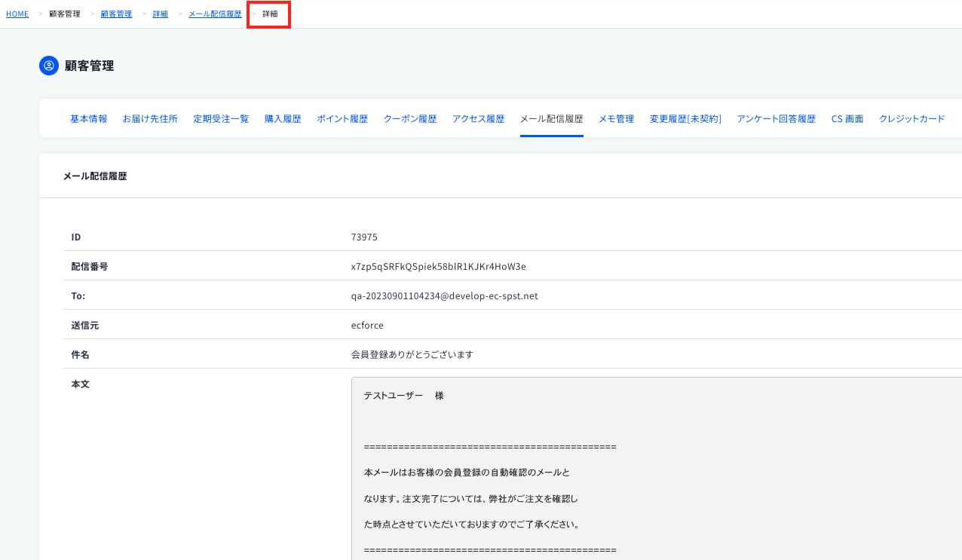Click the current 詳細 breadcrumb at end
This screenshot has width=962, height=560.
(270, 14)
